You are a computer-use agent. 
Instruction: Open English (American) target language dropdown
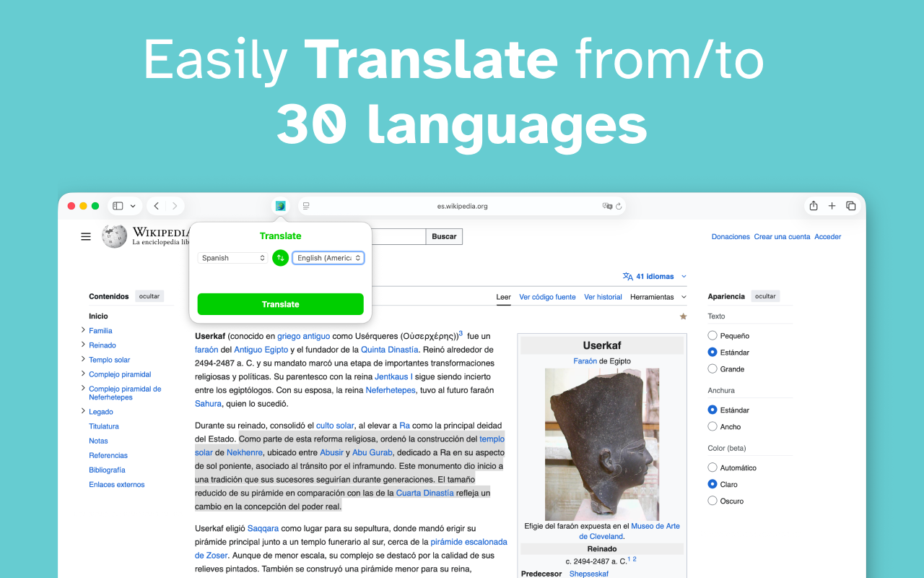click(328, 258)
